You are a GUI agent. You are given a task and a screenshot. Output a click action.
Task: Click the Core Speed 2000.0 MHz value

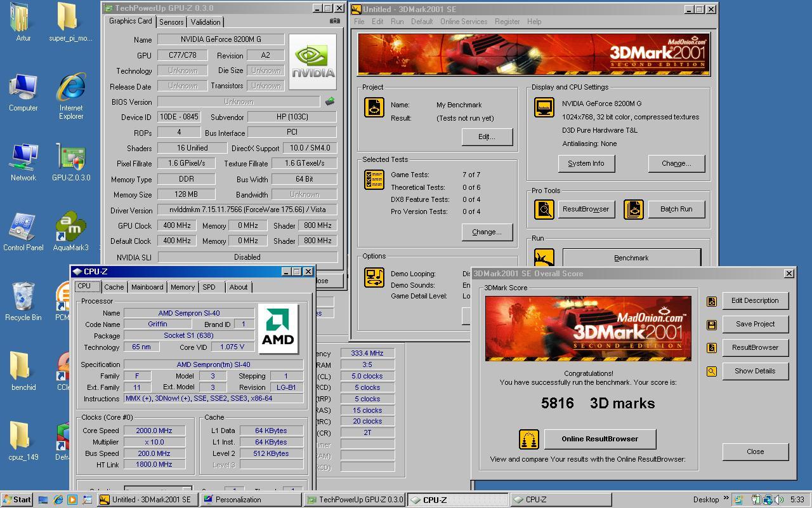click(x=154, y=431)
